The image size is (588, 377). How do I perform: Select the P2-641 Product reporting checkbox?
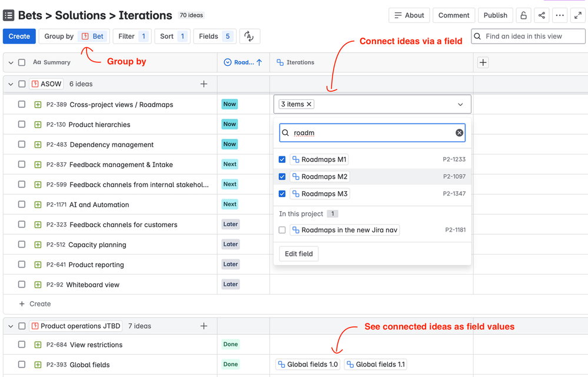tap(22, 264)
